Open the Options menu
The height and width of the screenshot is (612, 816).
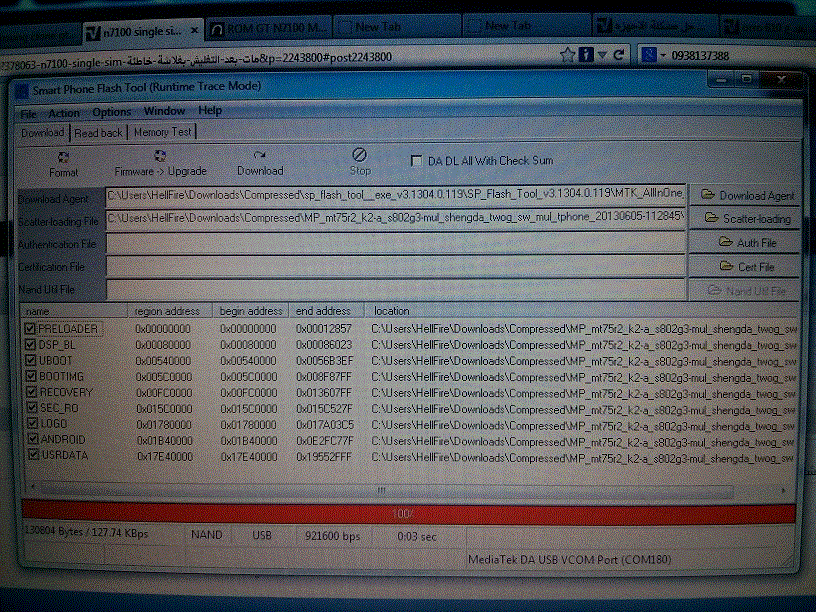[x=111, y=112]
